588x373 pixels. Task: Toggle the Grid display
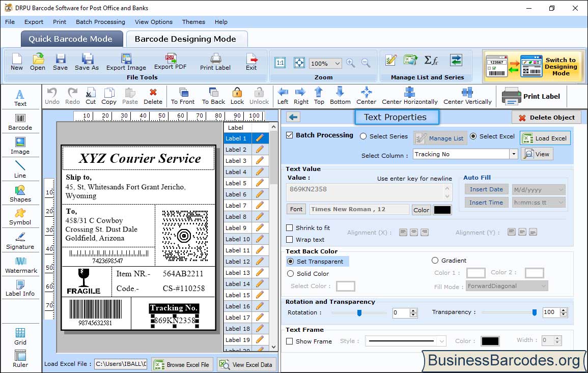coord(20,337)
